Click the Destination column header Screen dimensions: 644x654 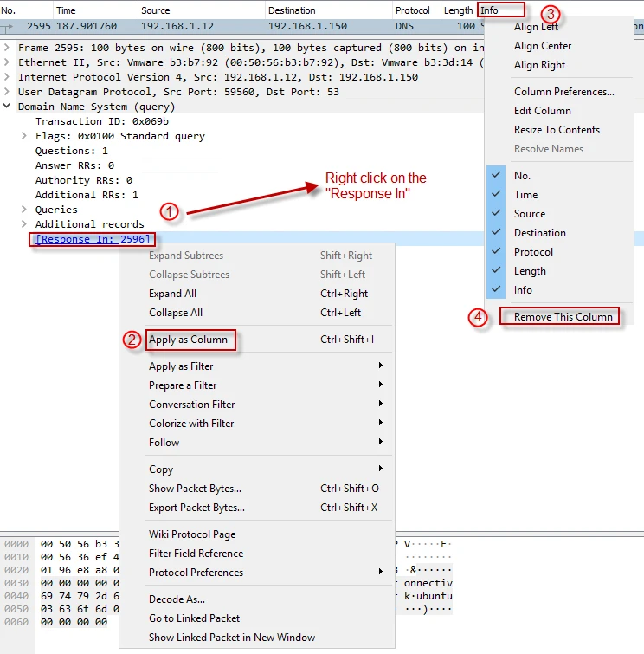tap(292, 10)
